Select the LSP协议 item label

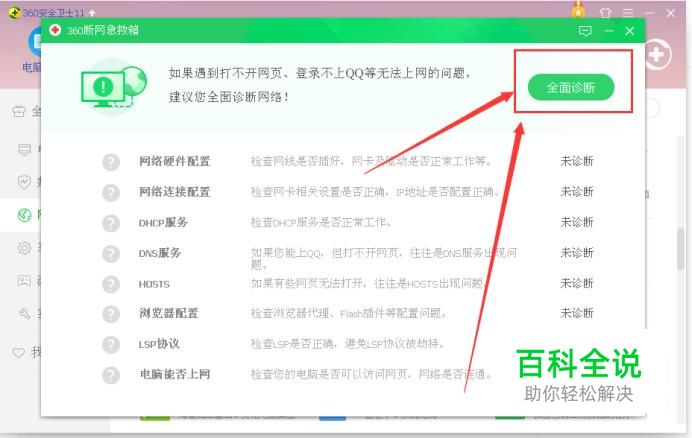(159, 344)
